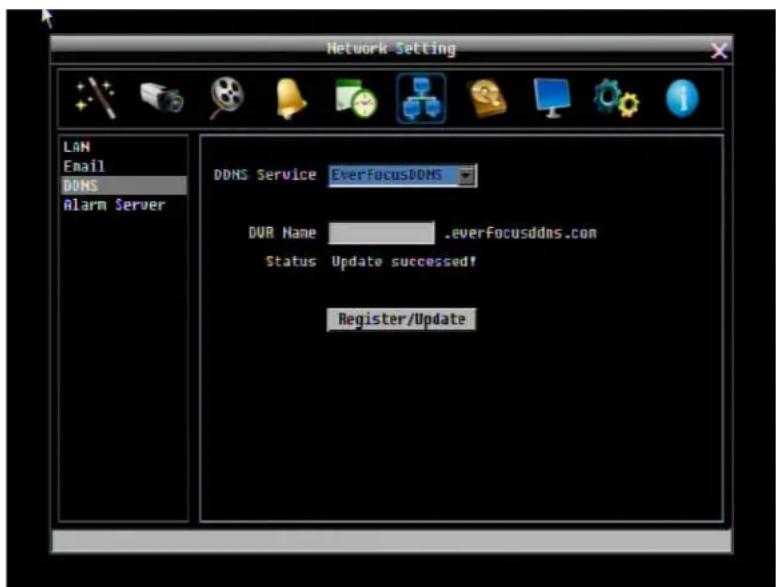Click the Register/Update button
The image size is (776, 587).
coord(401,319)
